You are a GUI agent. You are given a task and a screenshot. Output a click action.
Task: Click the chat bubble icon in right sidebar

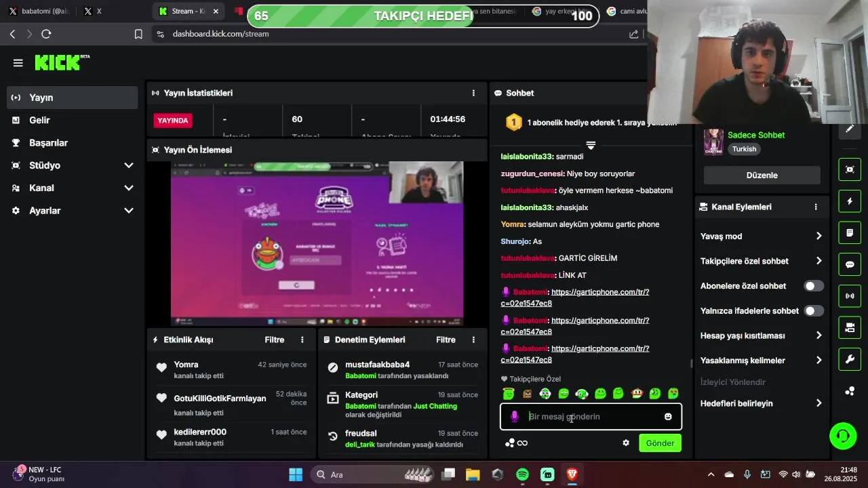(850, 264)
